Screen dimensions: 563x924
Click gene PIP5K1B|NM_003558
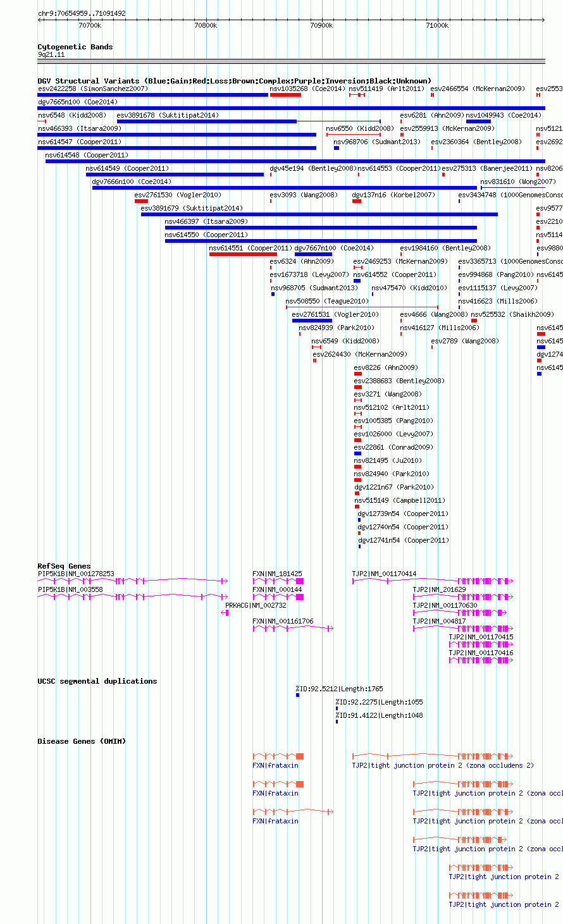pyautogui.click(x=70, y=590)
